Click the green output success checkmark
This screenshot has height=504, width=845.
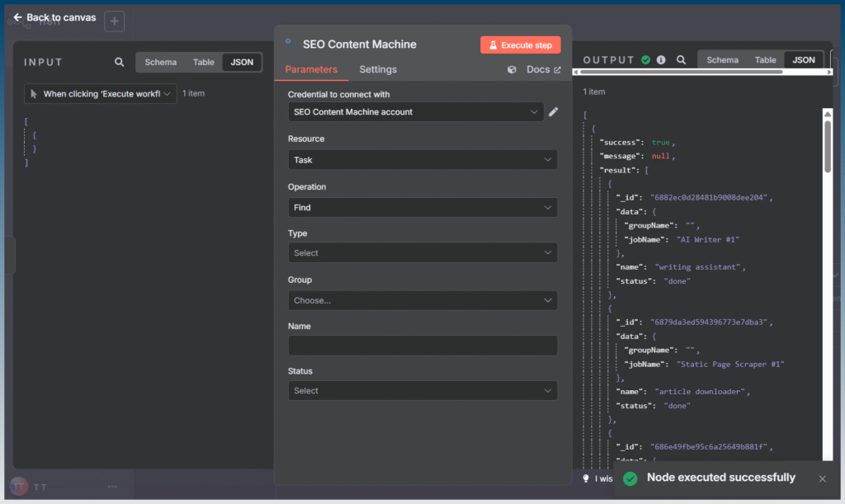(x=645, y=59)
